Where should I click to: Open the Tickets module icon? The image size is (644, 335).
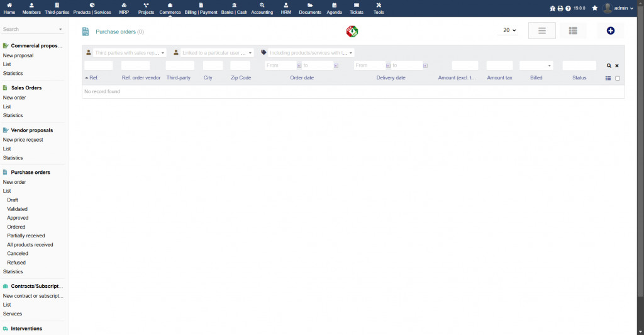click(x=356, y=5)
